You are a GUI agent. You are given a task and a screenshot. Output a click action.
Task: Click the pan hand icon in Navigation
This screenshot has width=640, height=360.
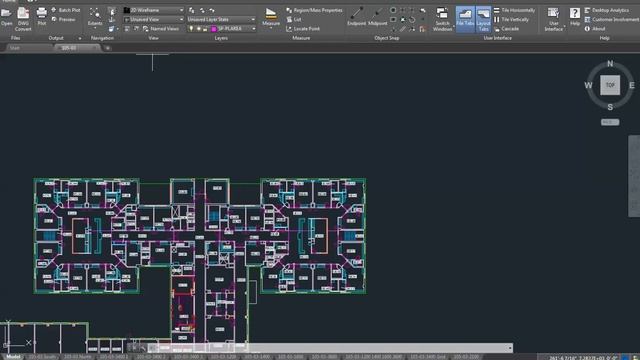pyautogui.click(x=111, y=11)
